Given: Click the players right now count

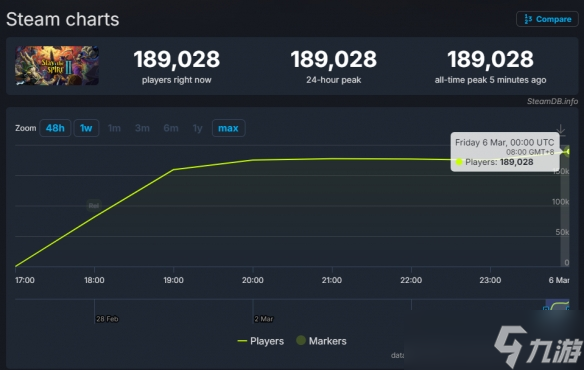Looking at the screenshot, I should click(177, 59).
